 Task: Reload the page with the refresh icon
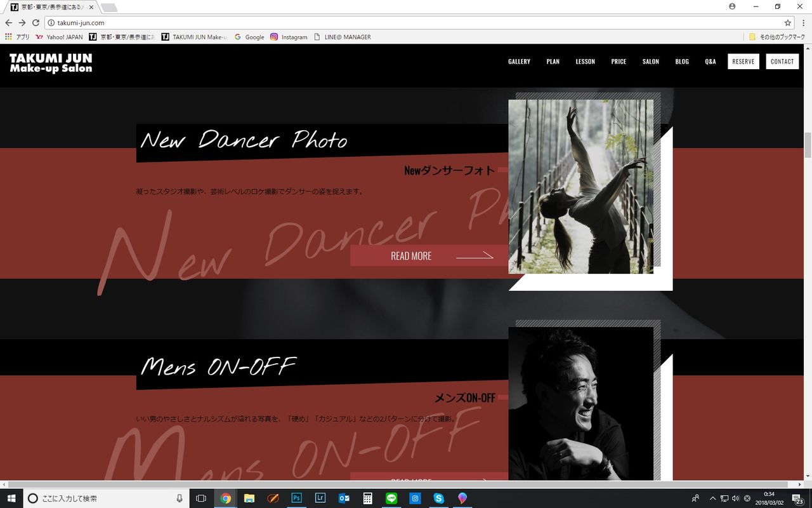tap(36, 23)
